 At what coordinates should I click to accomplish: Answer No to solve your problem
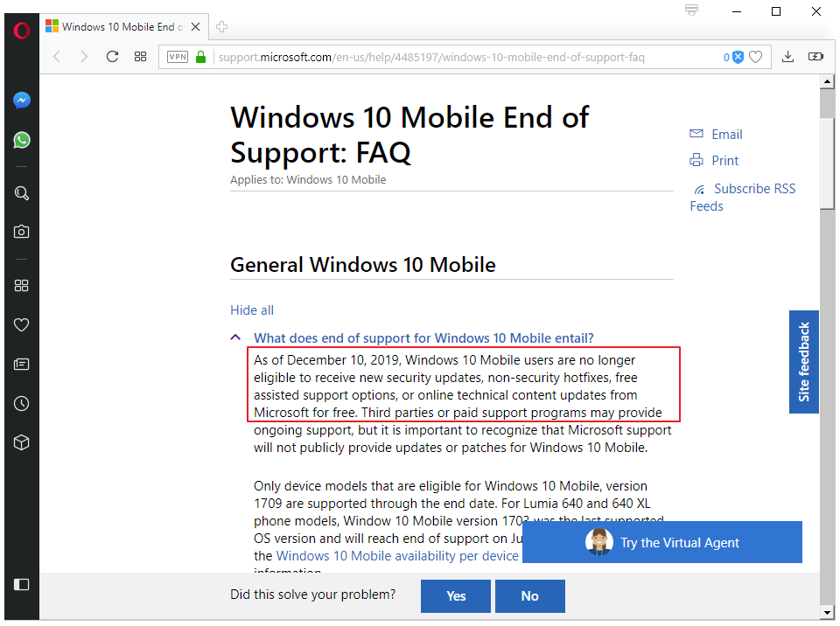click(530, 596)
